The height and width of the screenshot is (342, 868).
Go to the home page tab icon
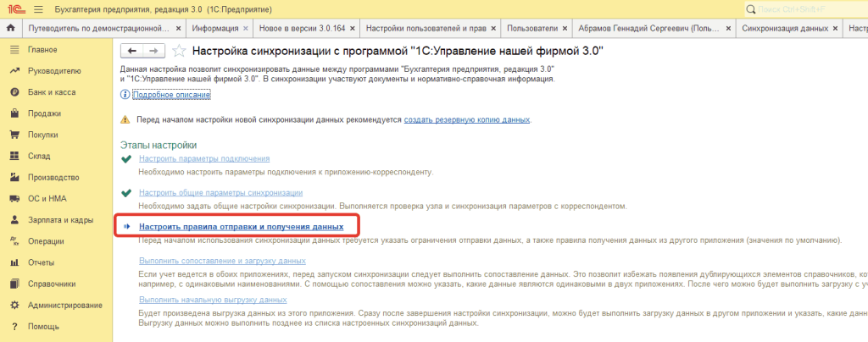pyautogui.click(x=10, y=28)
